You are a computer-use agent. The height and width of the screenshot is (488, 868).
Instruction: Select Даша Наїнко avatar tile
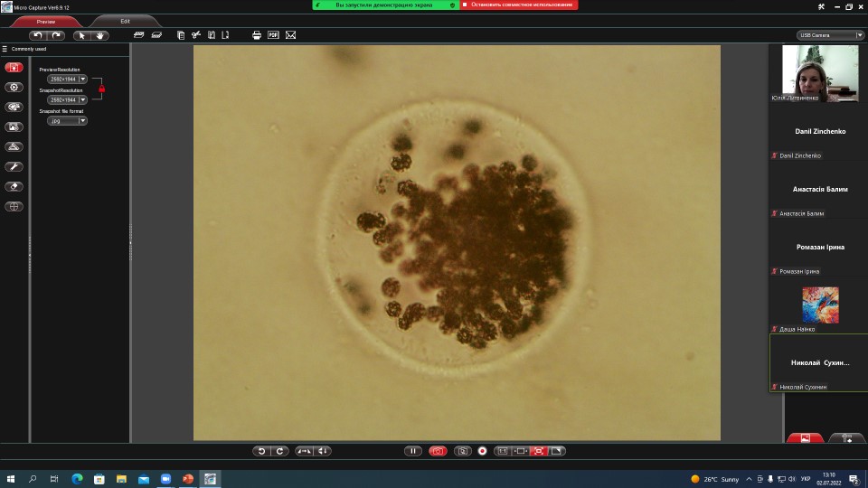pyautogui.click(x=820, y=305)
